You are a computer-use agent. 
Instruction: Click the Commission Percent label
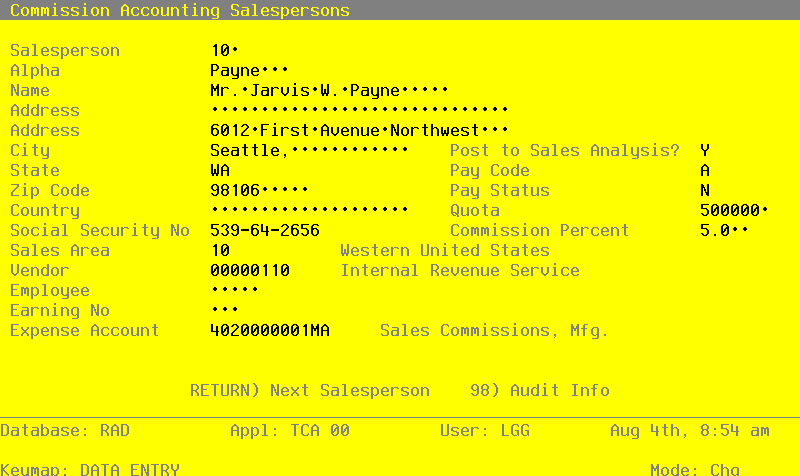tap(539, 230)
